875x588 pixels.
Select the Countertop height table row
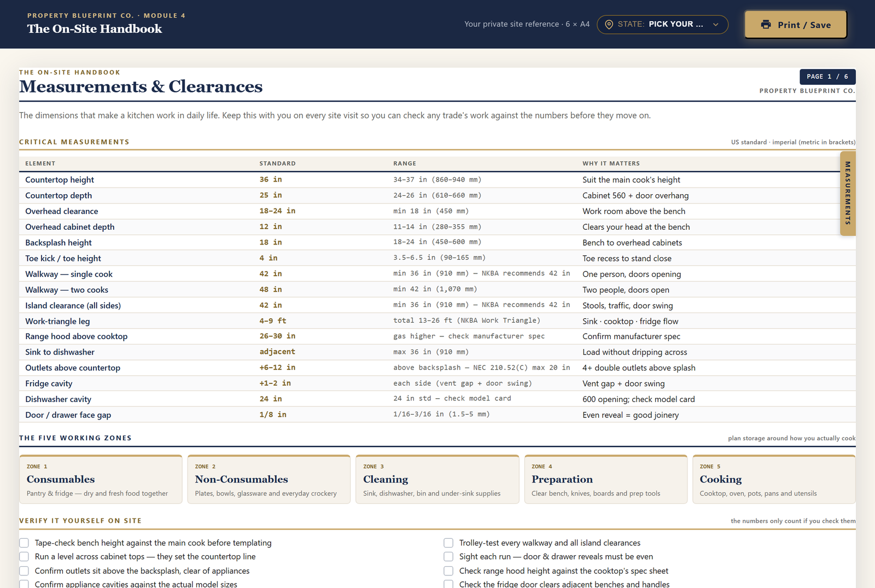coord(437,179)
